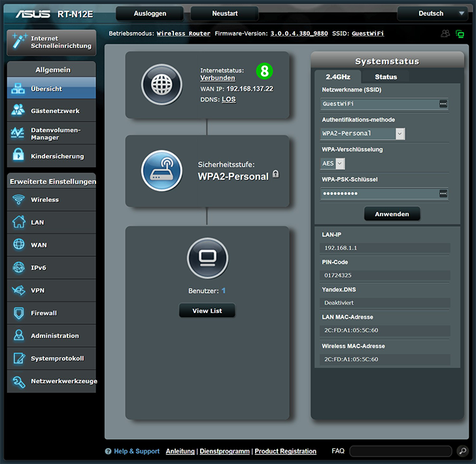The width and height of the screenshot is (476, 464).
Task: Open the Systemprotokoll note icon
Action: [x=19, y=358]
